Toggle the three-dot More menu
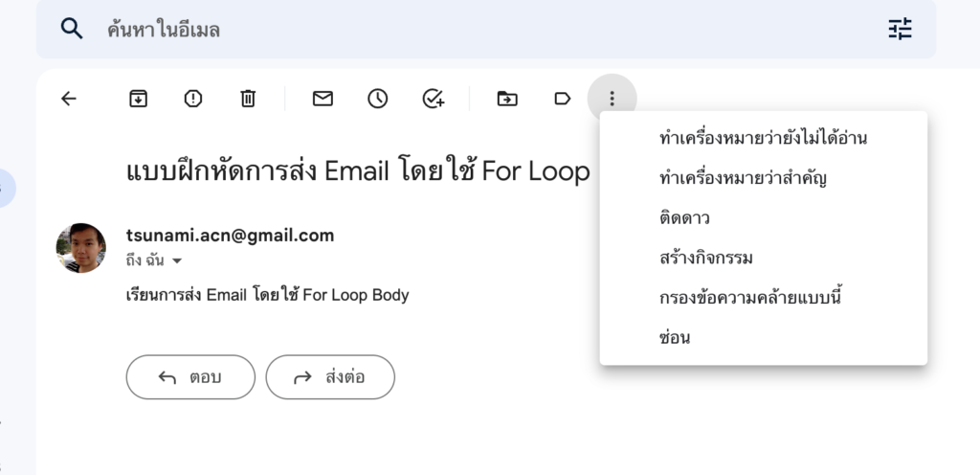 [612, 99]
